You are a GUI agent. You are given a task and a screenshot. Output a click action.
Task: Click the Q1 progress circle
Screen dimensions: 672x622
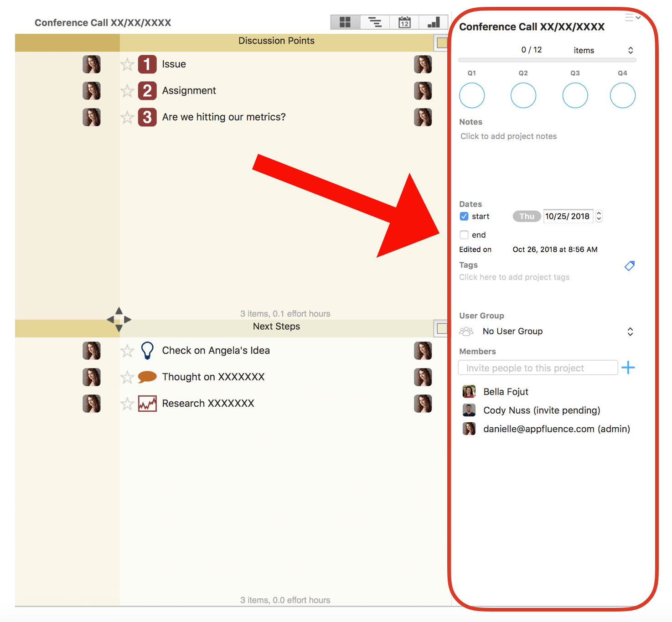(x=472, y=95)
